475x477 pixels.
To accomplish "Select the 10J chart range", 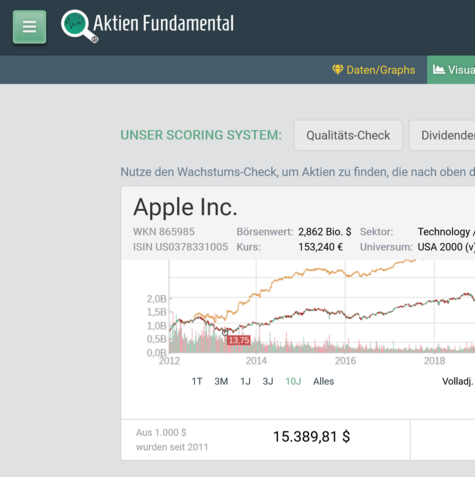I will 293,381.
